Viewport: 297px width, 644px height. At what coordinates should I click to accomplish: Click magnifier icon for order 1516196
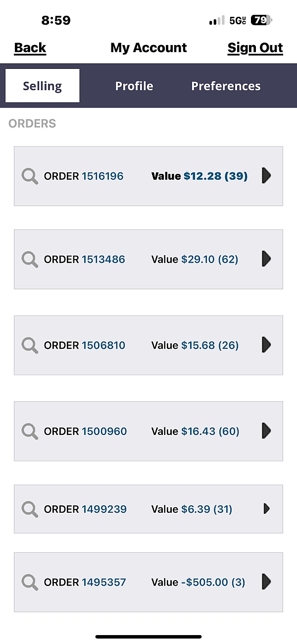click(x=30, y=176)
